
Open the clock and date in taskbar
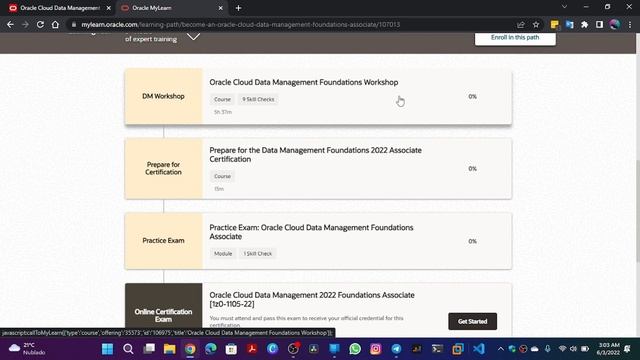pyautogui.click(x=608, y=349)
